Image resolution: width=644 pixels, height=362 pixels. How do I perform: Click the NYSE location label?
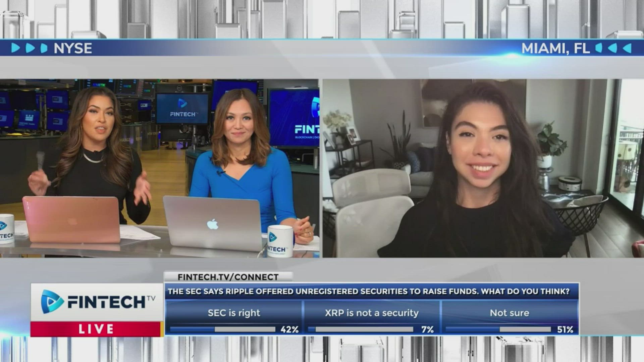[x=73, y=49]
